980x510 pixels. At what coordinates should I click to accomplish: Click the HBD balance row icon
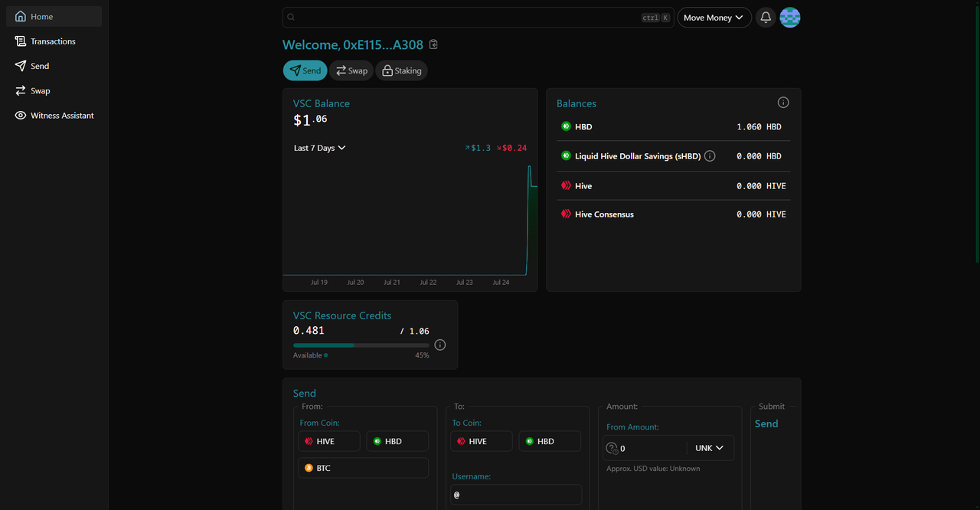coord(567,126)
